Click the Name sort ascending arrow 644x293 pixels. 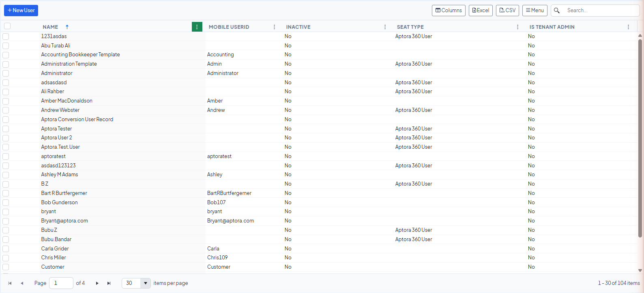click(x=67, y=27)
